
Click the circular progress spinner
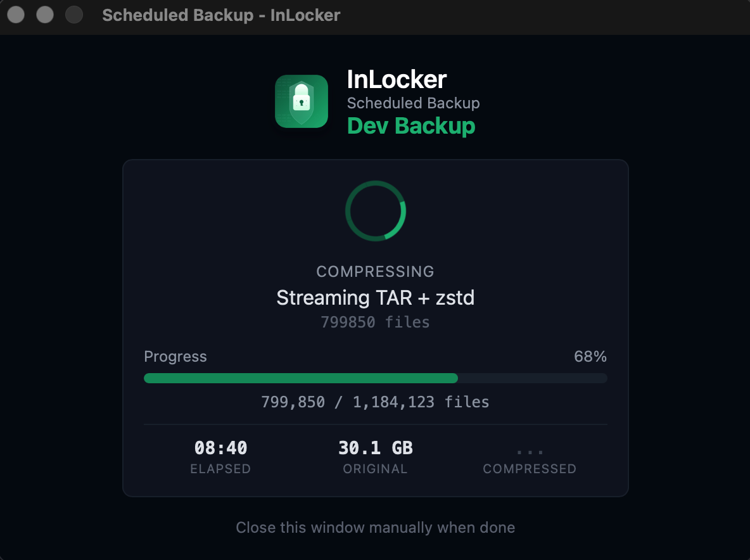click(x=375, y=210)
